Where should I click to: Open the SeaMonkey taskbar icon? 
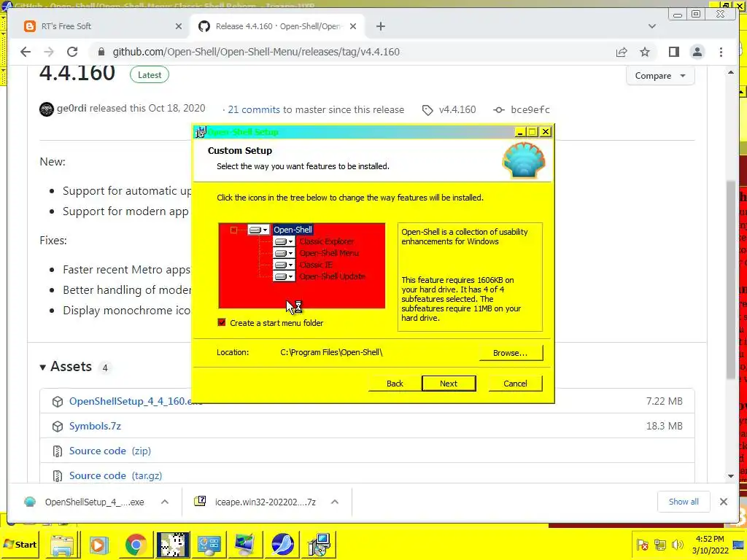pos(282,545)
